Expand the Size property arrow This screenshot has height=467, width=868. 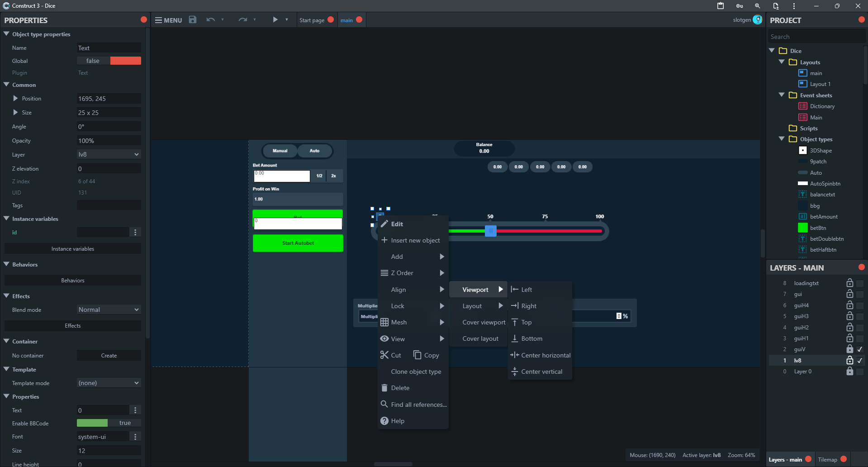[15, 112]
